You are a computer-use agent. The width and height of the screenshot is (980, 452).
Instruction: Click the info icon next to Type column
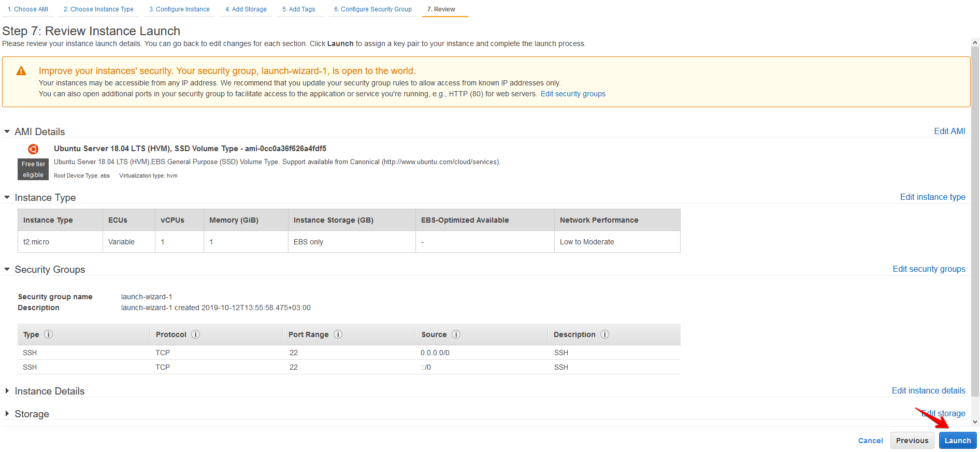[x=49, y=334]
